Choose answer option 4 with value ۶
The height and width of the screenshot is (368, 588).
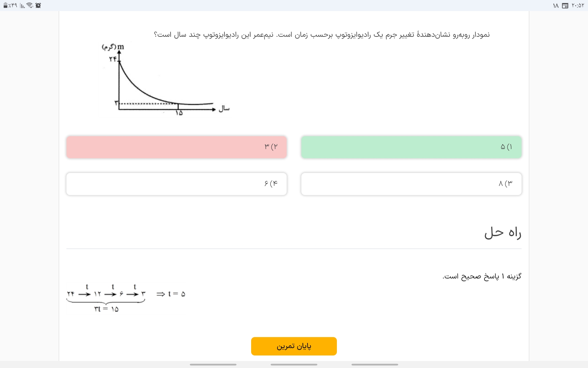pos(176,184)
